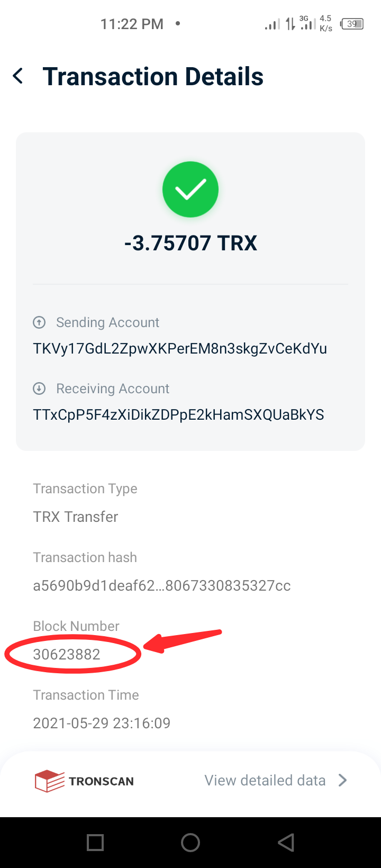Tap the battery indicator in status bar

[x=352, y=24]
